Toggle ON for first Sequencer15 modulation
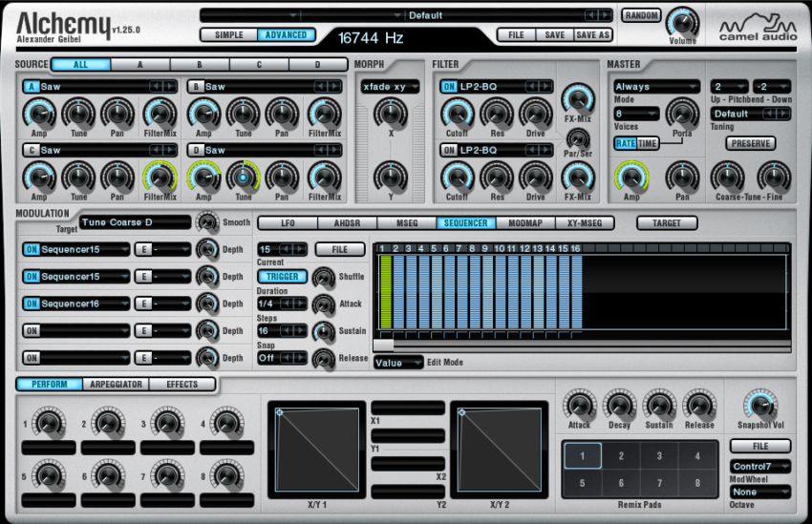812x524 pixels. [32, 249]
